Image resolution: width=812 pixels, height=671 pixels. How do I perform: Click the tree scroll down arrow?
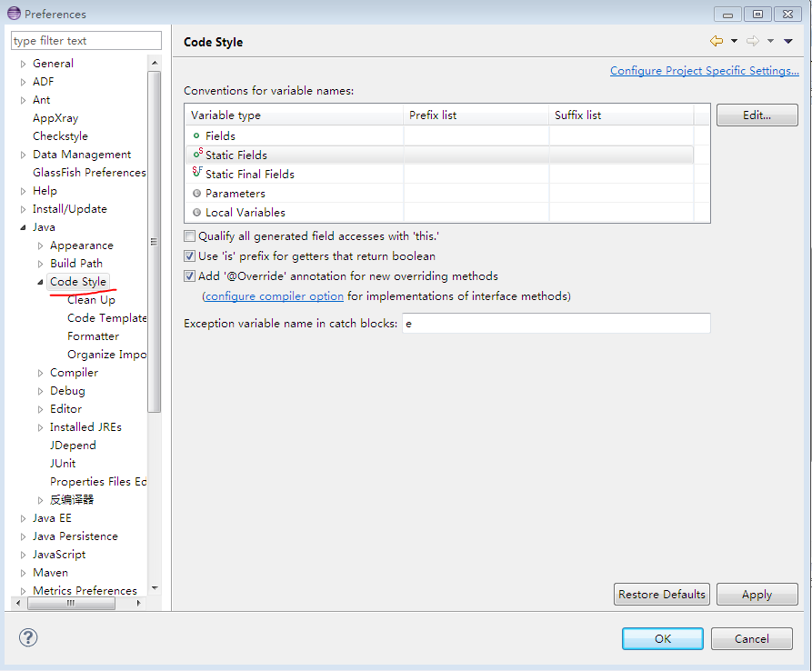[x=154, y=587]
